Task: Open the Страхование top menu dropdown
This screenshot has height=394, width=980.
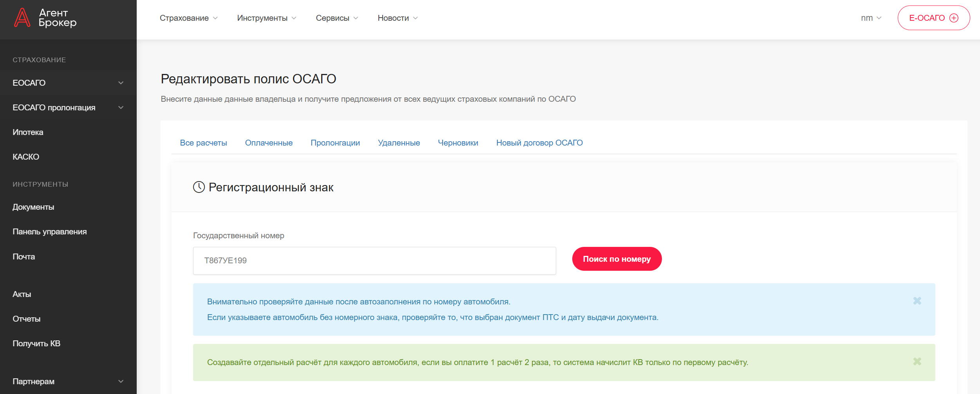Action: point(188,18)
